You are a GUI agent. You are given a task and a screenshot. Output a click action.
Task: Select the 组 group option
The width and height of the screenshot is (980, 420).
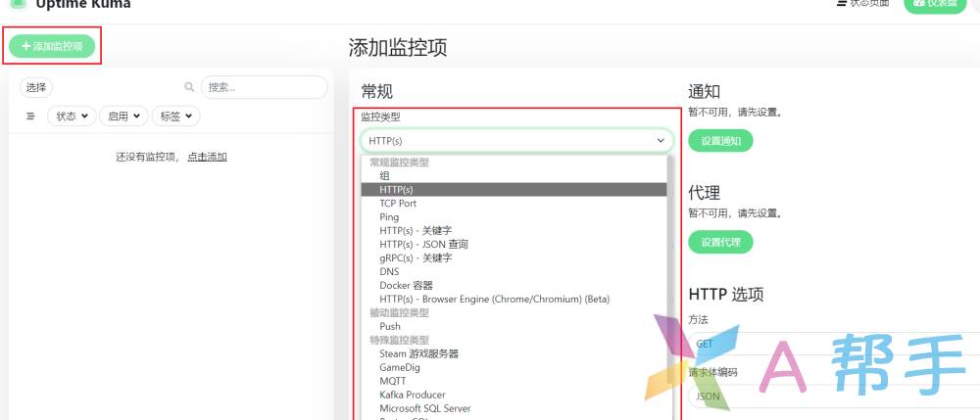click(514, 176)
